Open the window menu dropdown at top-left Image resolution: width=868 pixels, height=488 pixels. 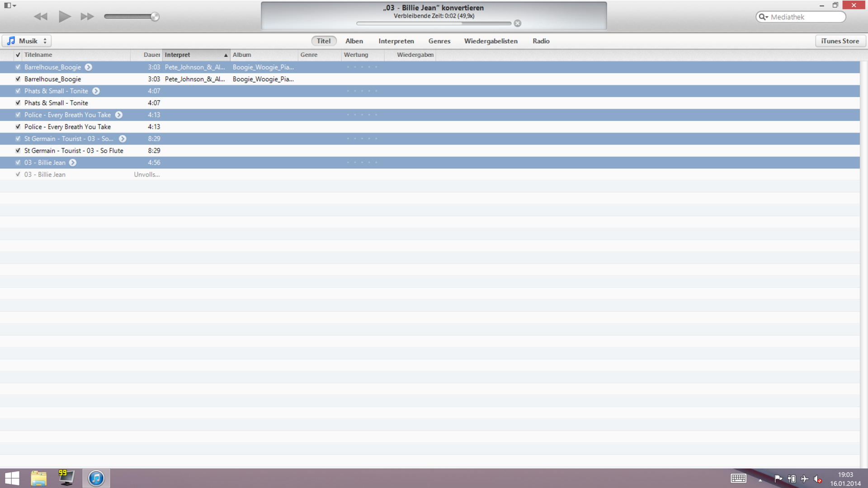pyautogui.click(x=9, y=6)
